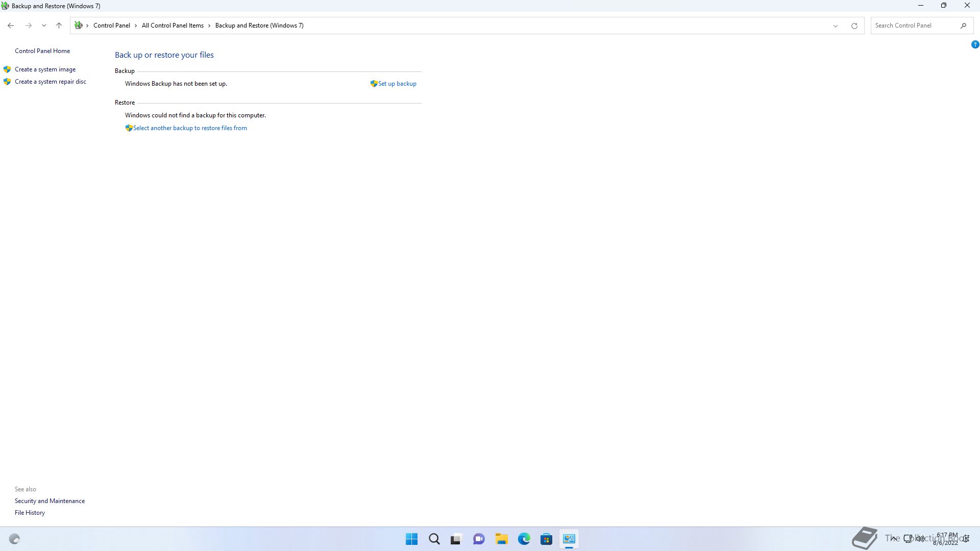This screenshot has height=551, width=980.
Task: Open Microsoft Store from taskbar
Action: (x=546, y=539)
